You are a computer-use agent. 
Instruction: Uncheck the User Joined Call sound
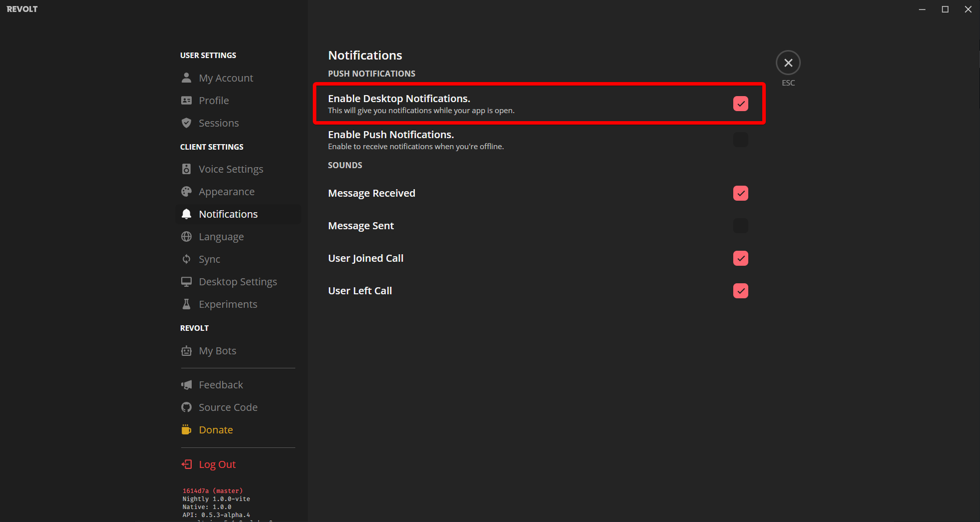740,258
